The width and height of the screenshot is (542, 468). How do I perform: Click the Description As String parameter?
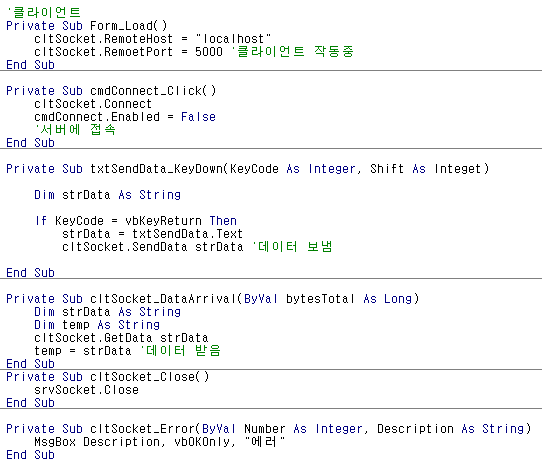point(450,429)
